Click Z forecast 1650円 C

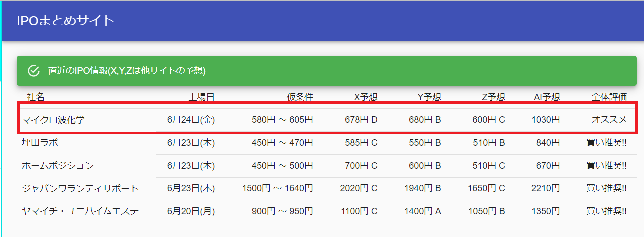coord(487,188)
